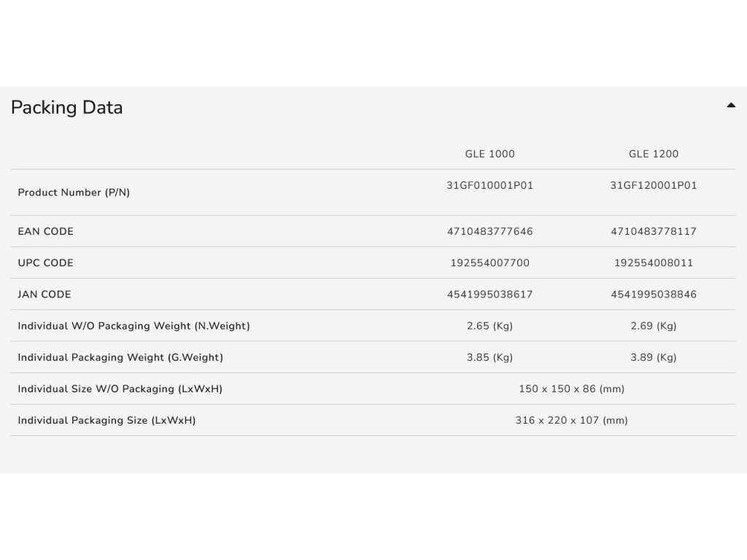This screenshot has width=747, height=560.
Task: Click the Packing Data heading
Action: point(66,108)
